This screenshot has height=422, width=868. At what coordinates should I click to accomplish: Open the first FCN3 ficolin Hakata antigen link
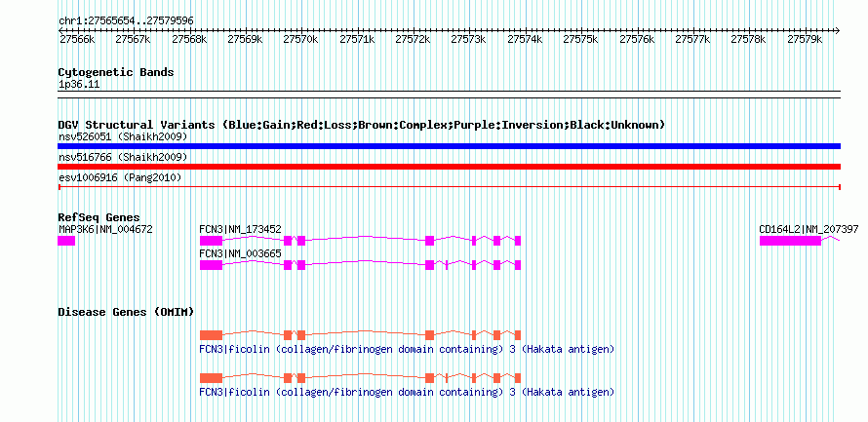407,350
